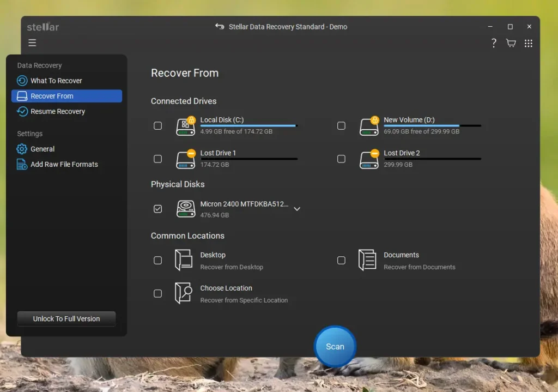
Task: Select the What To Recover sidebar icon
Action: 21,80
